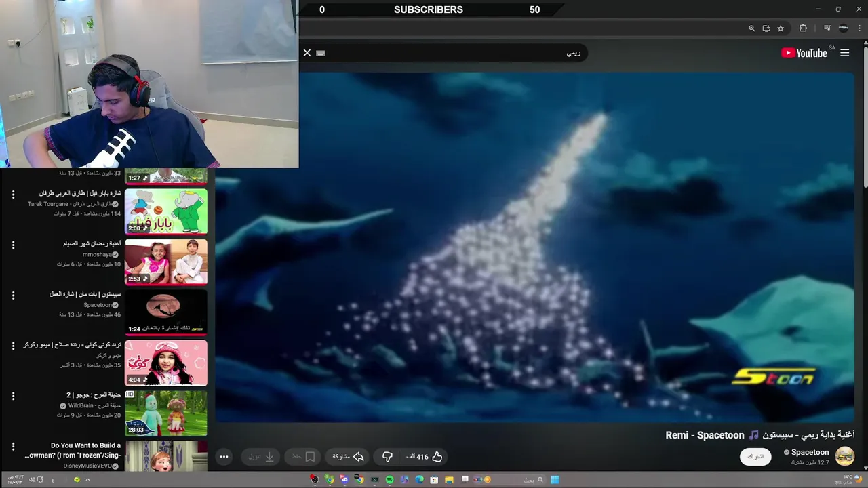Viewport: 868px width, 488px height.
Task: Open Microsoft Edge from the taskbar
Action: pos(419,480)
